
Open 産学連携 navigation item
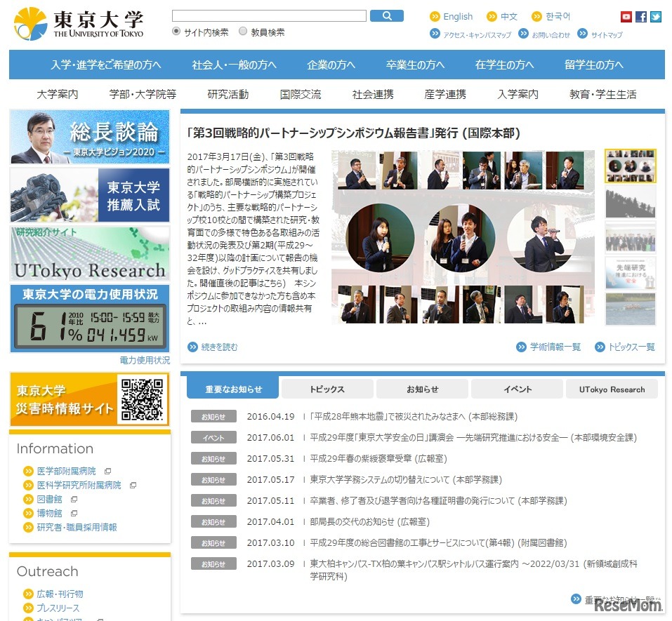[x=445, y=94]
